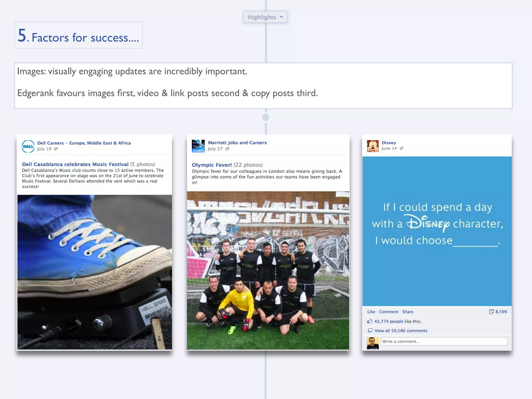Click Comment on the Disney post
This screenshot has height=399, width=532.
[389, 312]
